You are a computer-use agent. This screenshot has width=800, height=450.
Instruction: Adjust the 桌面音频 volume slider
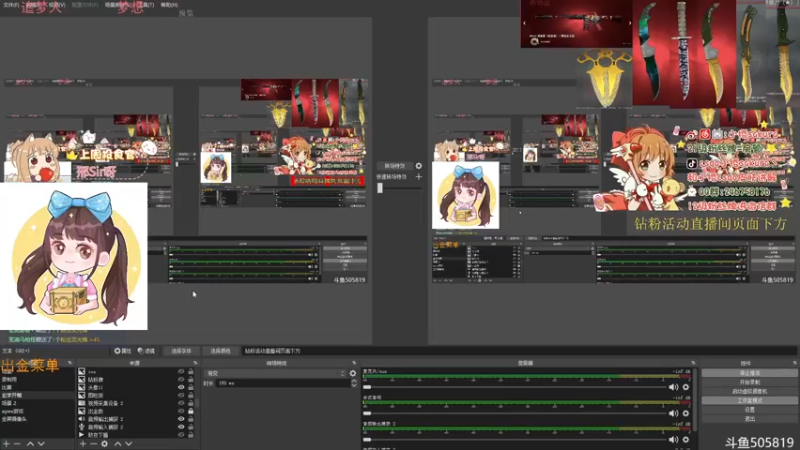click(514, 413)
